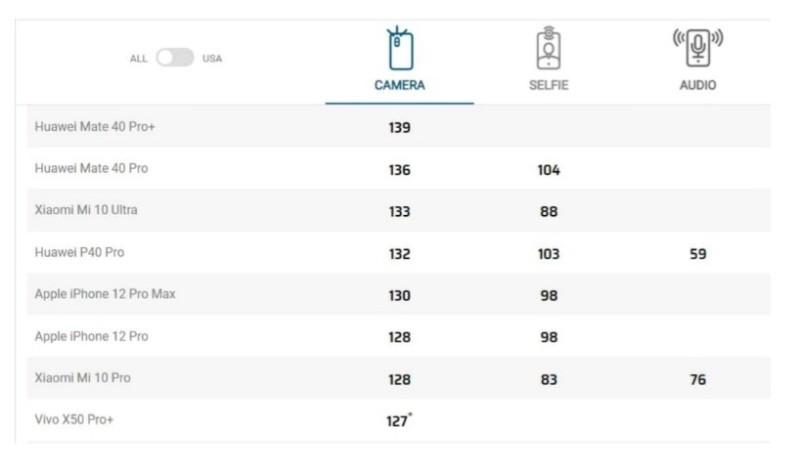The image size is (800, 470).
Task: Click Huawei Mate 40 Pro selfie score 104
Action: (x=548, y=170)
